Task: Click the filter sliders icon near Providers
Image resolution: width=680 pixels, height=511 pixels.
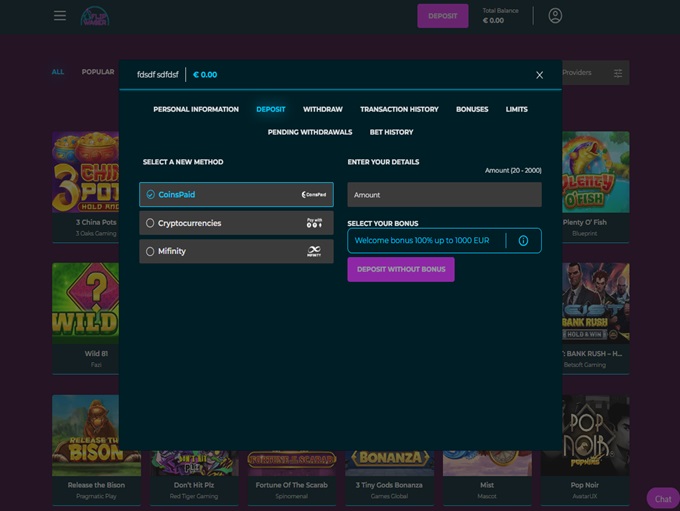Action: 618,73
